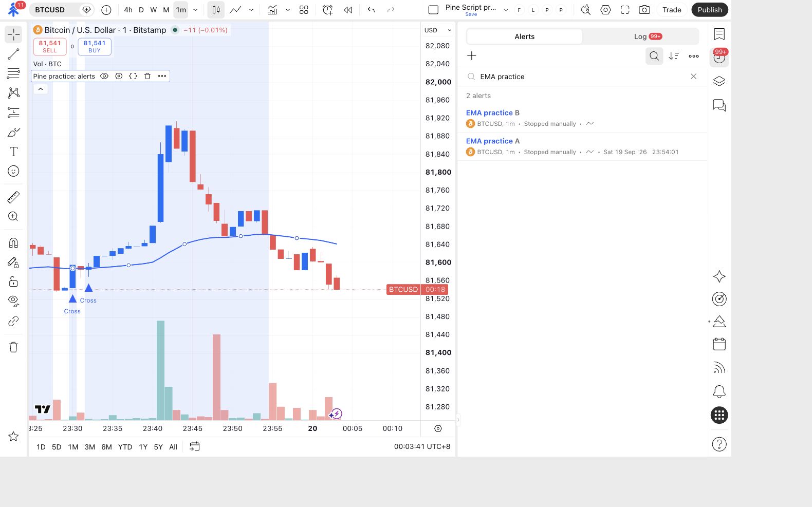Clear the EMA practice search field
This screenshot has height=507, width=812.
click(x=693, y=77)
